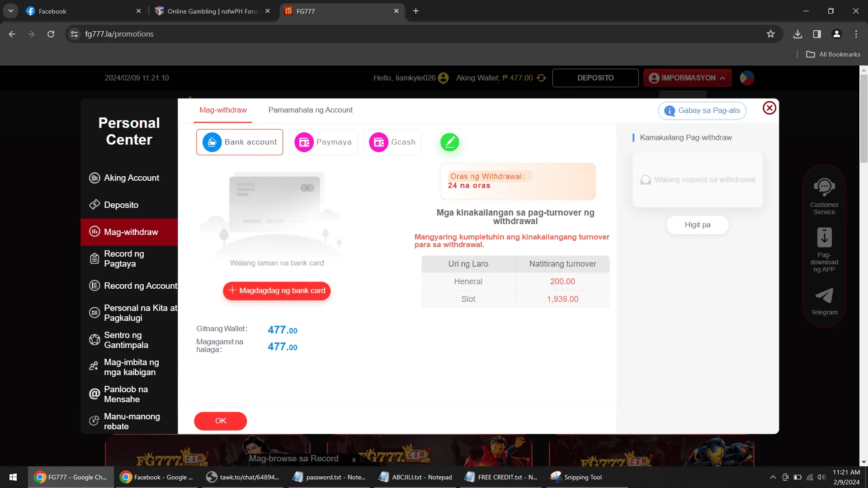Select Mag-withdraw in sidebar

(129, 232)
